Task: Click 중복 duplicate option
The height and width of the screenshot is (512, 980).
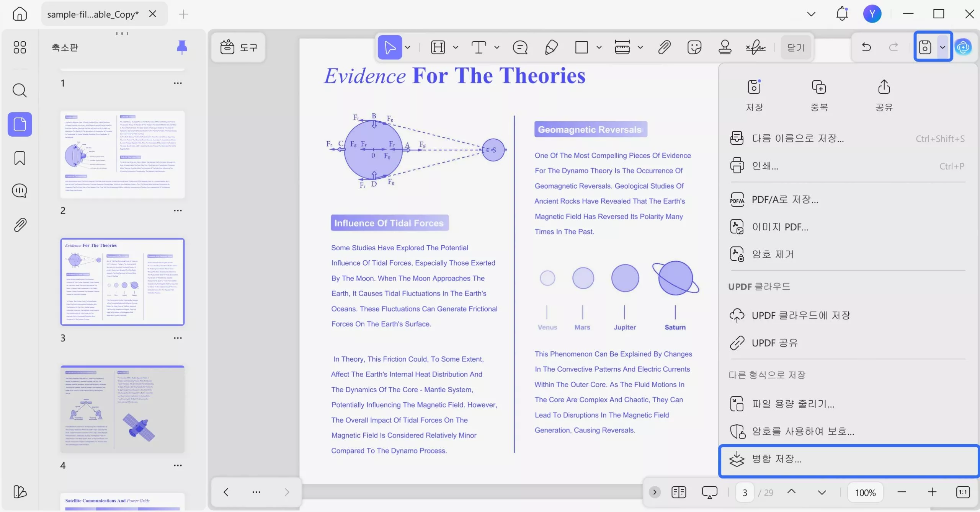Action: 819,95
